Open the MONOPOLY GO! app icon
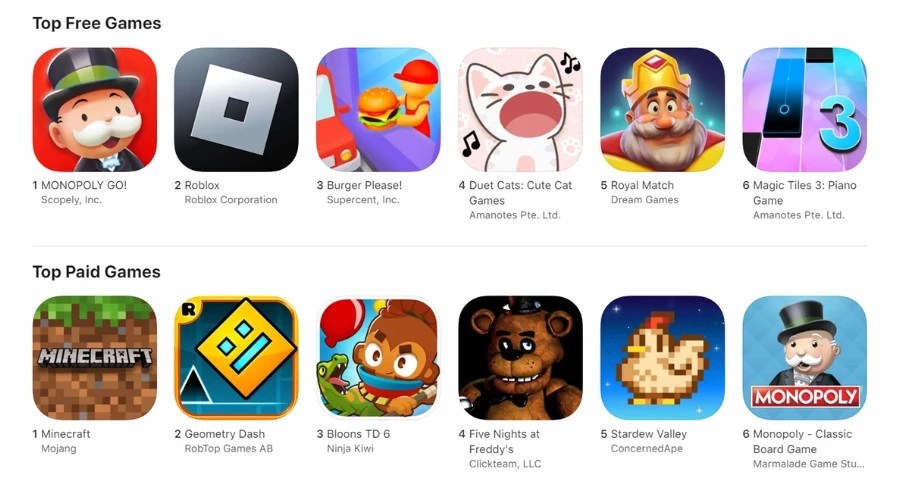Image resolution: width=900 pixels, height=500 pixels. click(x=95, y=110)
